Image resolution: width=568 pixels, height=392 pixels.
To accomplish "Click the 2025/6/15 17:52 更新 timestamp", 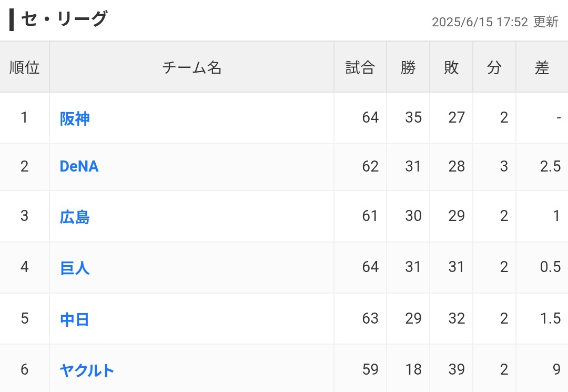I will (494, 22).
